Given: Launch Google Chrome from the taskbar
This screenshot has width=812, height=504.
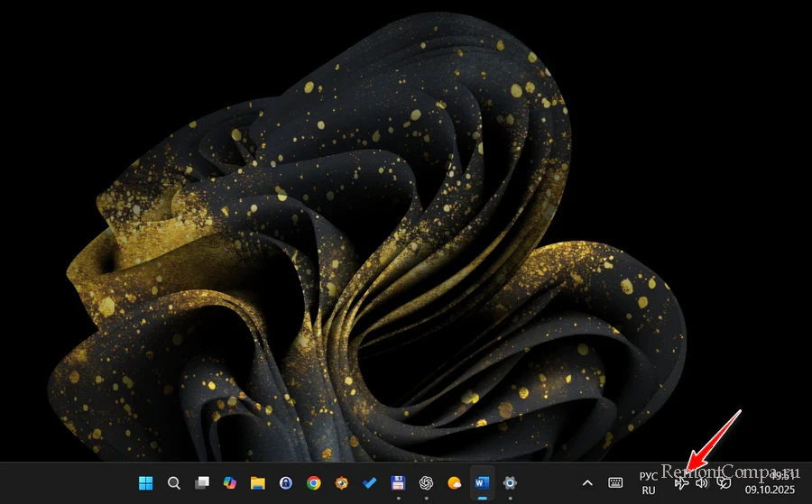Looking at the screenshot, I should coord(314,482).
